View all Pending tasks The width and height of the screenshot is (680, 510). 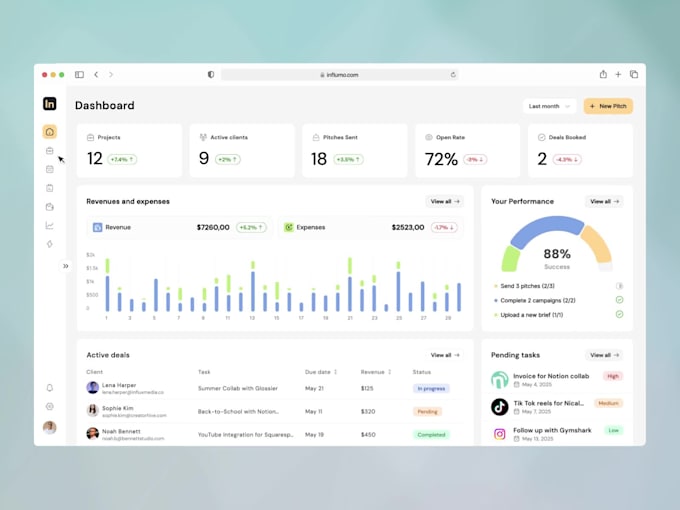[x=604, y=355]
